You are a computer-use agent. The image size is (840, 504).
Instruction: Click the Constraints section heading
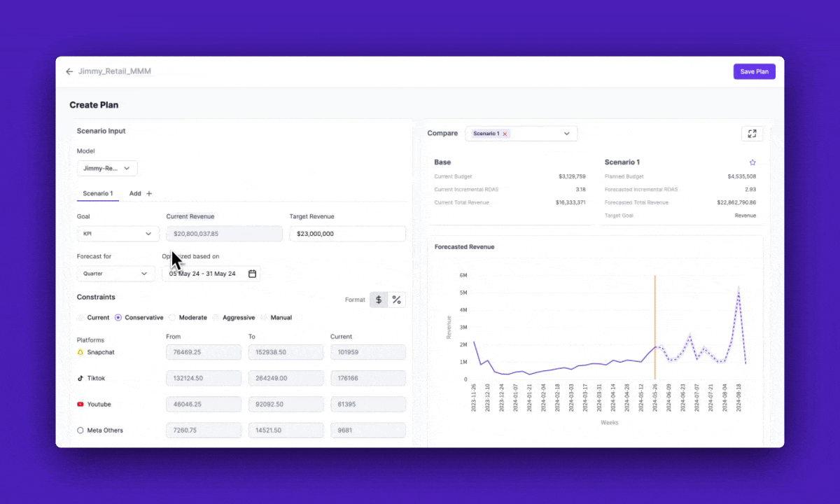click(x=96, y=297)
